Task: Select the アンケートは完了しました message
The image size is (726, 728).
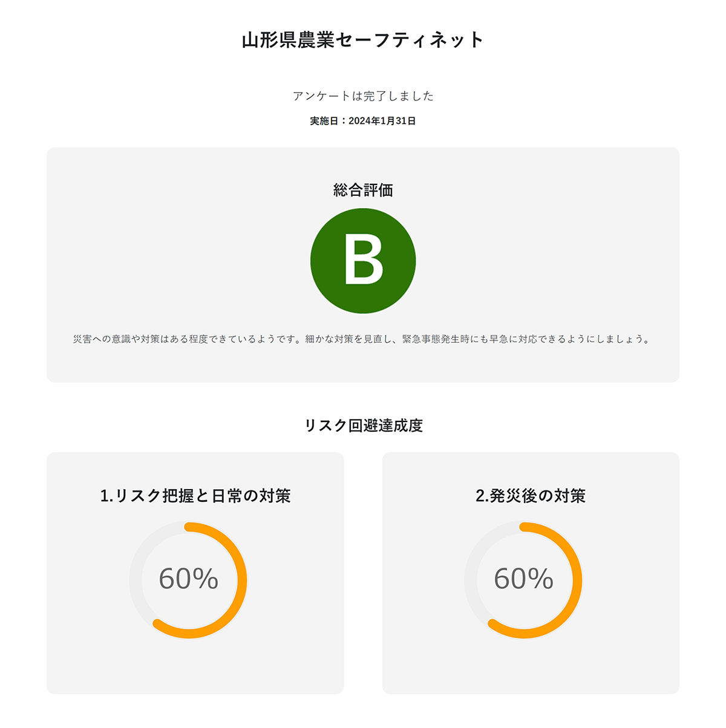Action: pyautogui.click(x=363, y=96)
